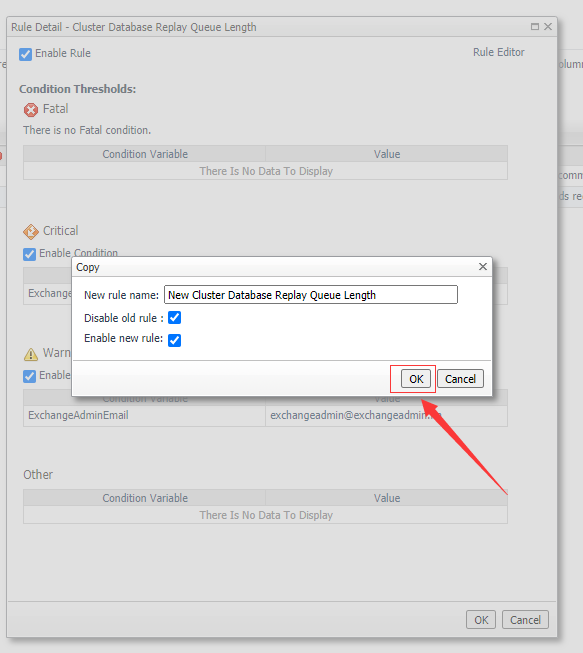This screenshot has height=653, width=583.
Task: Toggle the Enable Rule checkbox
Action: 25,54
